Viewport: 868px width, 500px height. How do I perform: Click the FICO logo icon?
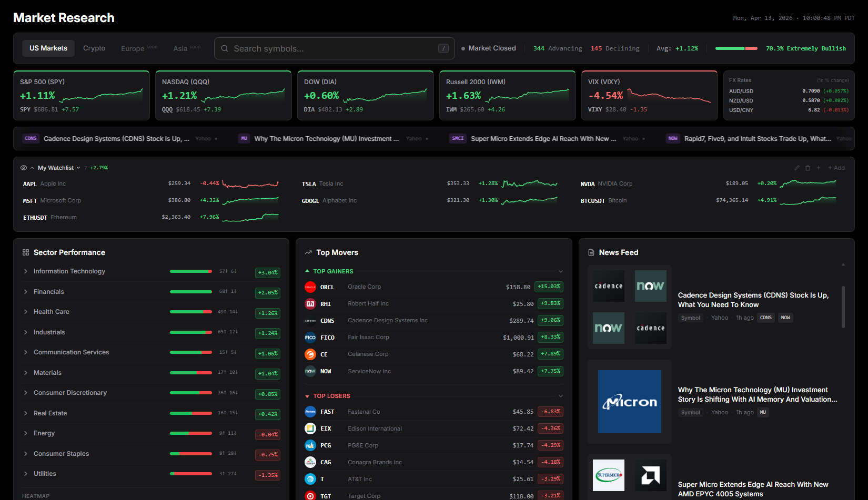[310, 338]
